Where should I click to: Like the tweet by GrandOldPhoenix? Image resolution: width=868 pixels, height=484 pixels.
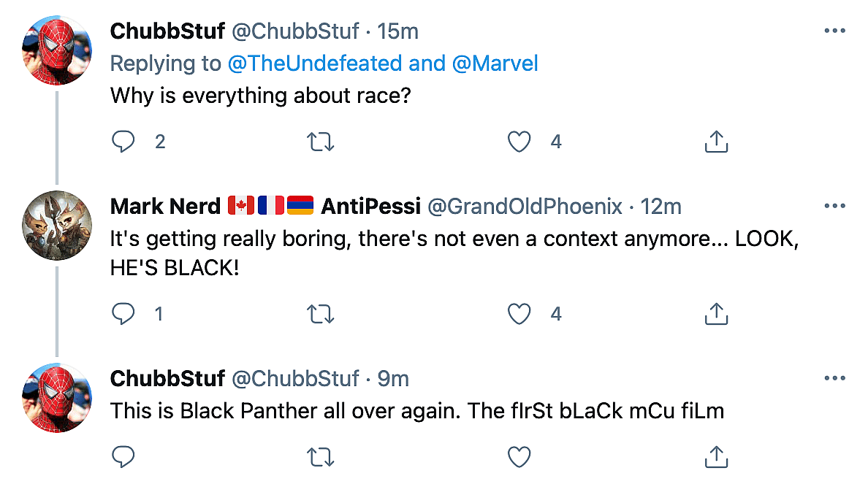(x=519, y=314)
